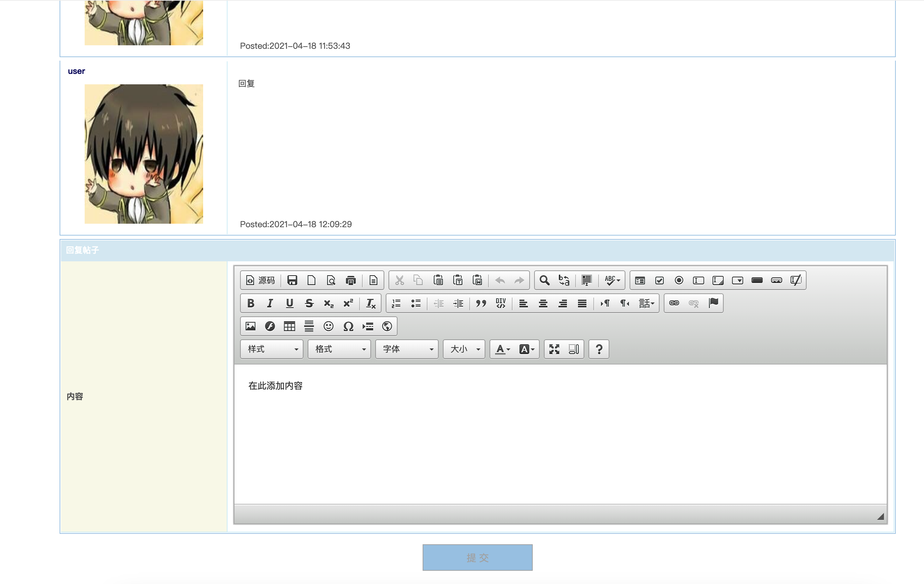This screenshot has width=924, height=584.
Task: Insert a special character with Omega icon
Action: [348, 326]
